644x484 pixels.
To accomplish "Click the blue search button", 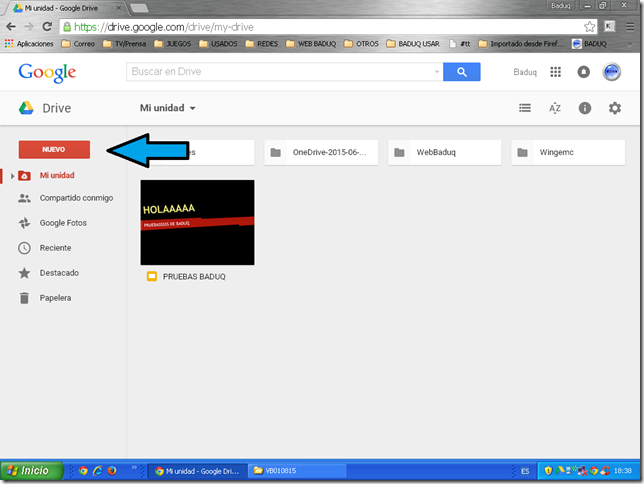I will point(462,72).
